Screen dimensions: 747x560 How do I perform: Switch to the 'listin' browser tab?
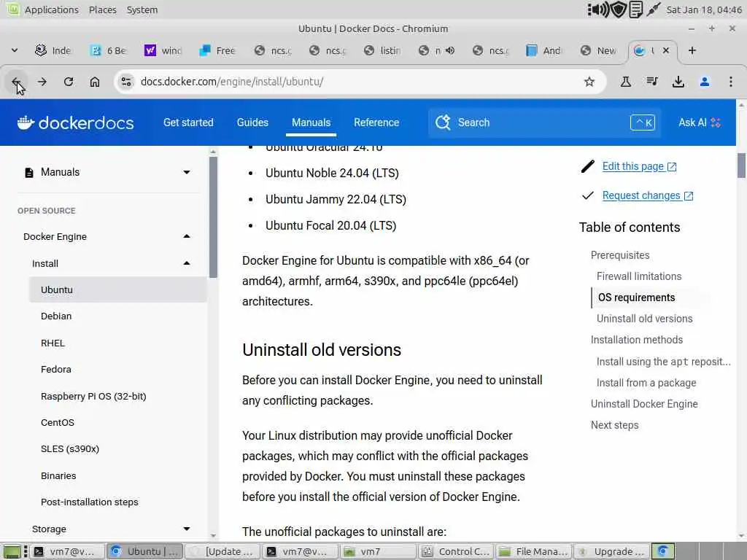pyautogui.click(x=382, y=50)
